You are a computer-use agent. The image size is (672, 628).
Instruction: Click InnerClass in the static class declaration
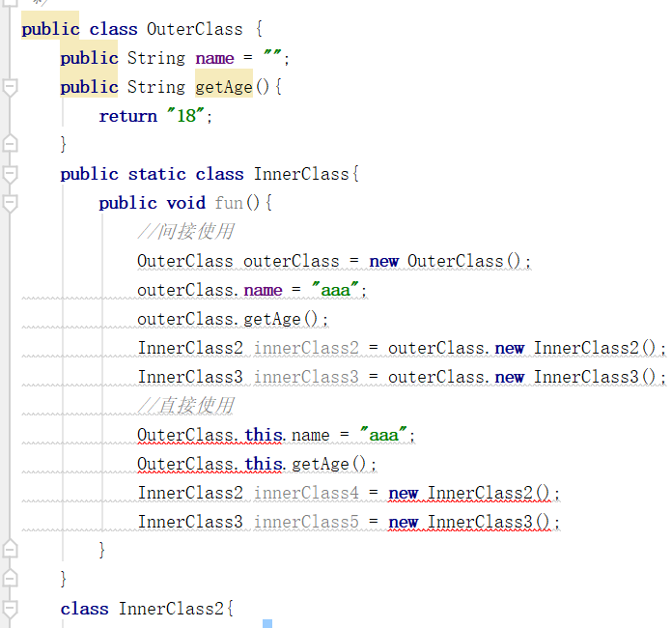(301, 174)
